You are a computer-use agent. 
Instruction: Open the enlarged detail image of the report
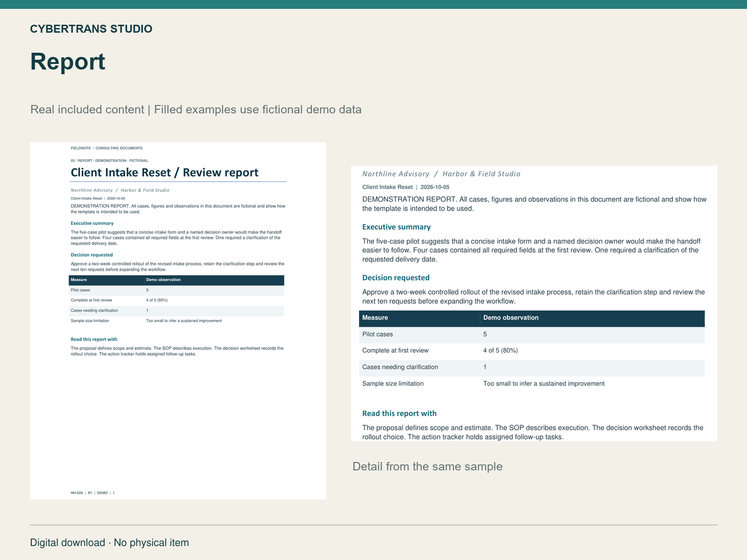(534, 303)
